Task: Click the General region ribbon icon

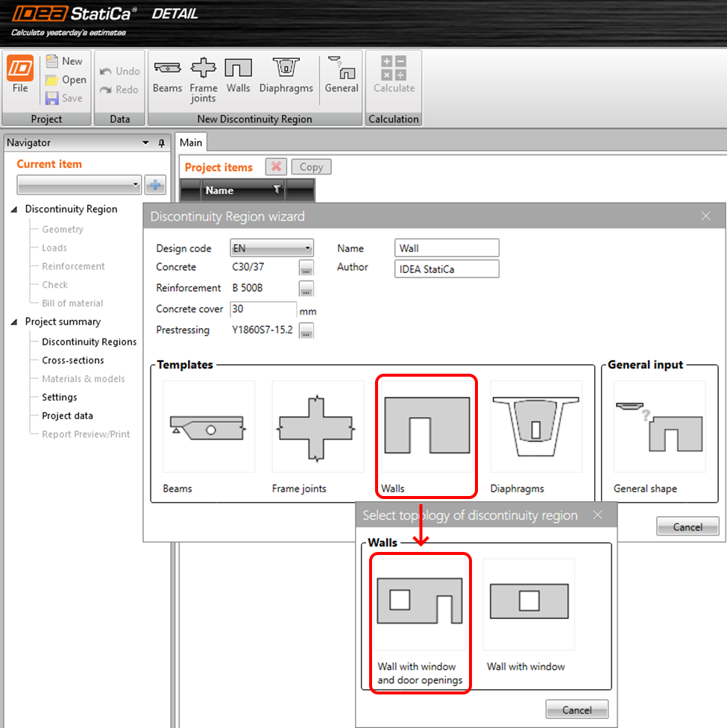Action: 342,76
